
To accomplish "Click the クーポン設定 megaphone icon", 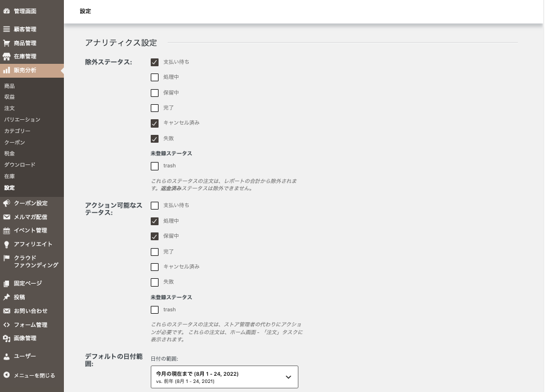I will coord(7,204).
